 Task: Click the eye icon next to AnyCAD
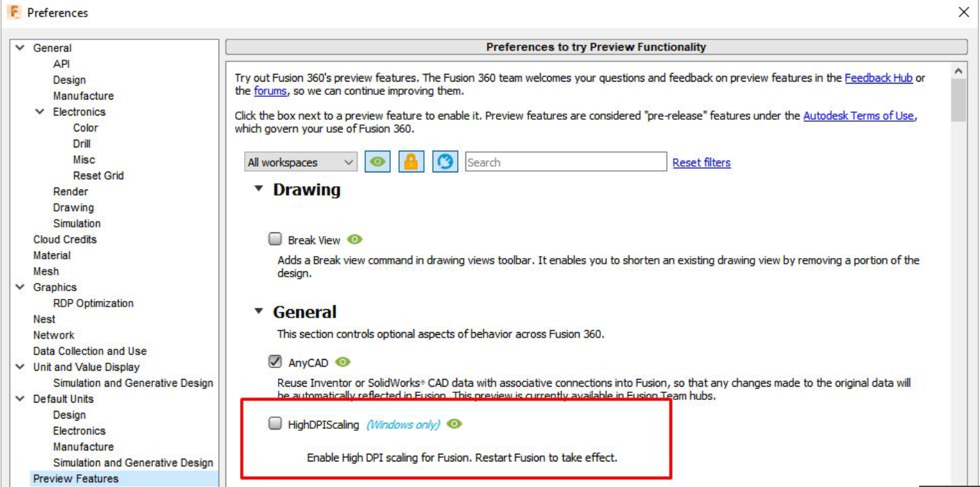(343, 362)
